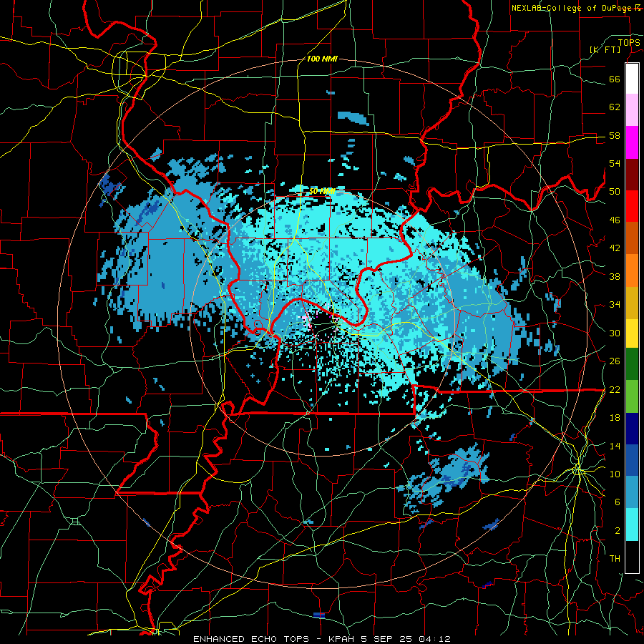Click the 18 legend value label
Viewport: 644px width, 644px height.
pyautogui.click(x=615, y=418)
